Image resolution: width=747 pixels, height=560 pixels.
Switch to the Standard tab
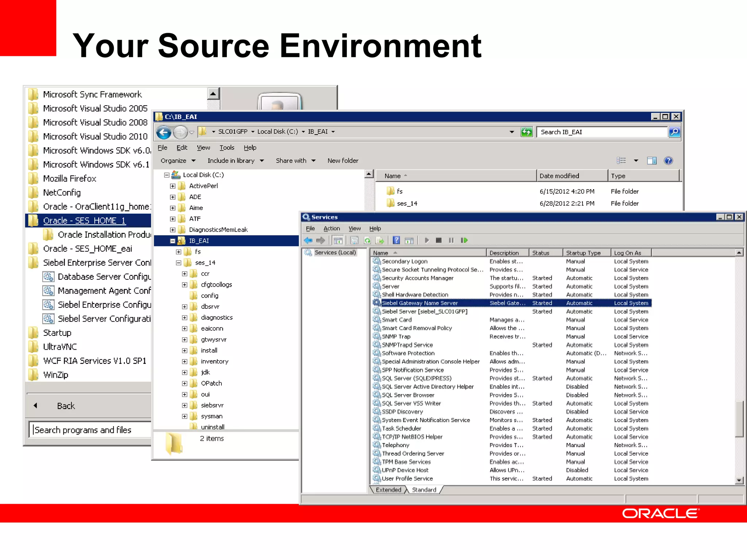(x=424, y=490)
